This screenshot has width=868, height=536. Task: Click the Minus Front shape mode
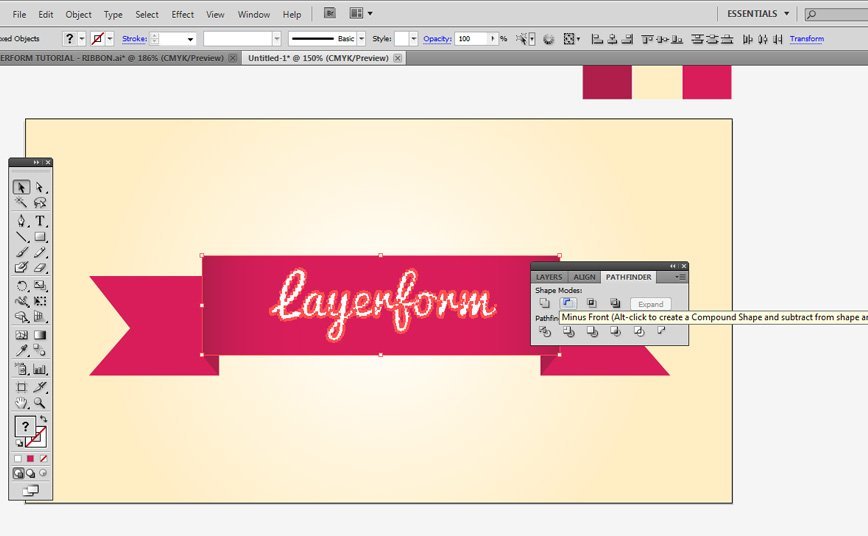coord(568,303)
